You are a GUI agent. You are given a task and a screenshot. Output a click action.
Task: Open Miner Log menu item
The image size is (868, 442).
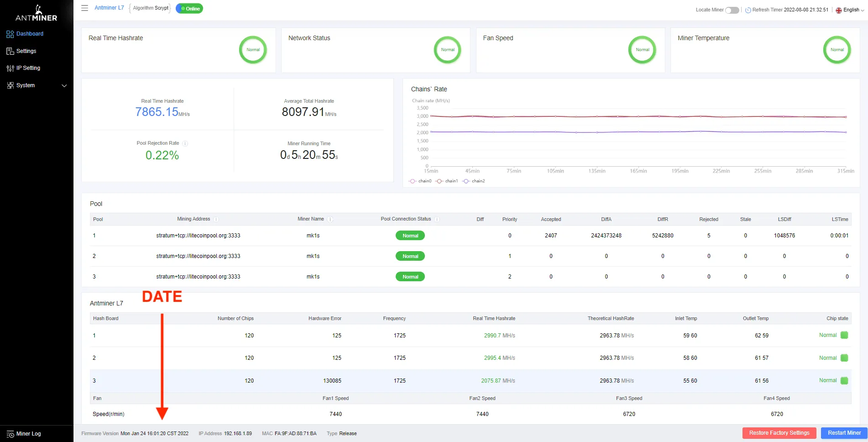tap(28, 434)
